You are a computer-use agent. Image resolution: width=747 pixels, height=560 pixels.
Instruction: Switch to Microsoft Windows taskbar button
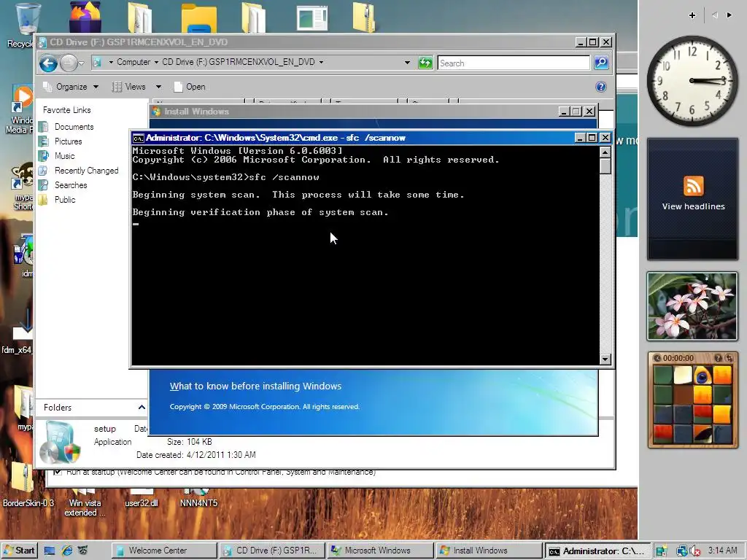click(x=380, y=551)
